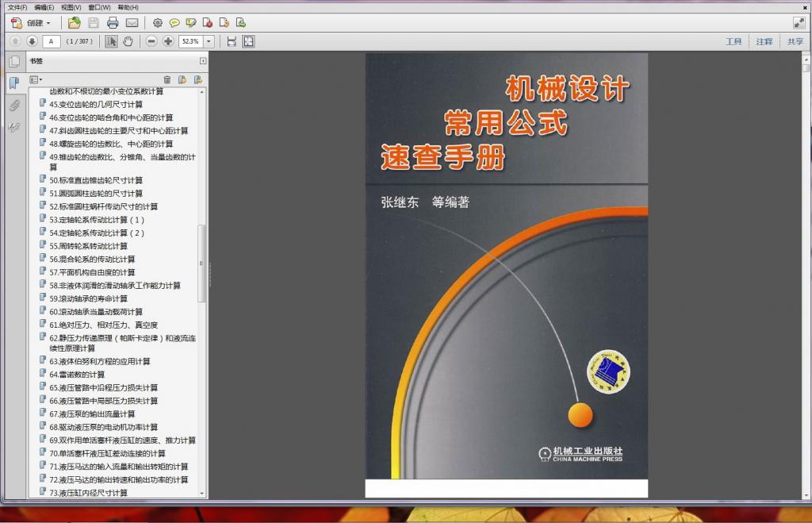
Task: Open bookmark 61.绝对压力、相对压力、真空度
Action: tap(104, 325)
